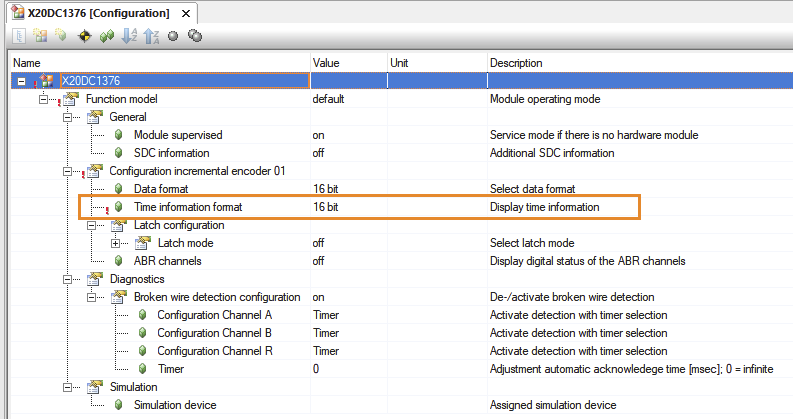Collapse the General group

pos(67,117)
